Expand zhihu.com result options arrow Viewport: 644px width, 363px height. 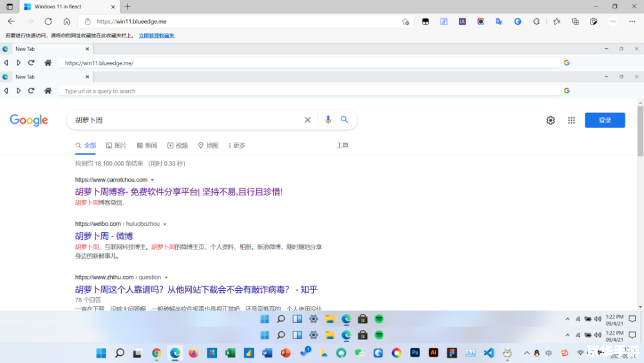(x=166, y=277)
